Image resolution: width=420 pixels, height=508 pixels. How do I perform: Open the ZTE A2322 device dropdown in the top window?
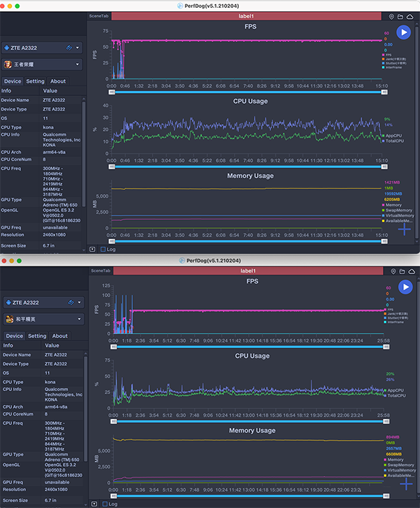pyautogui.click(x=77, y=48)
